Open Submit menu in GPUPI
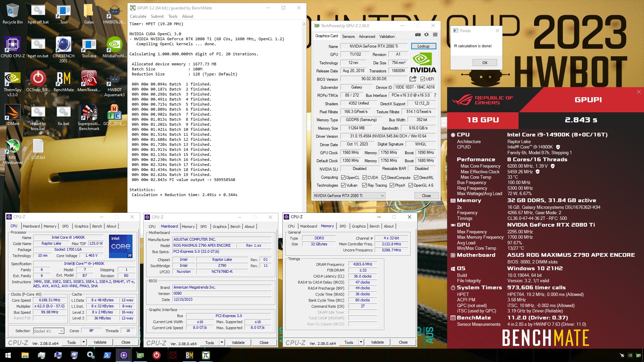This screenshot has width=644, height=362. tap(157, 16)
